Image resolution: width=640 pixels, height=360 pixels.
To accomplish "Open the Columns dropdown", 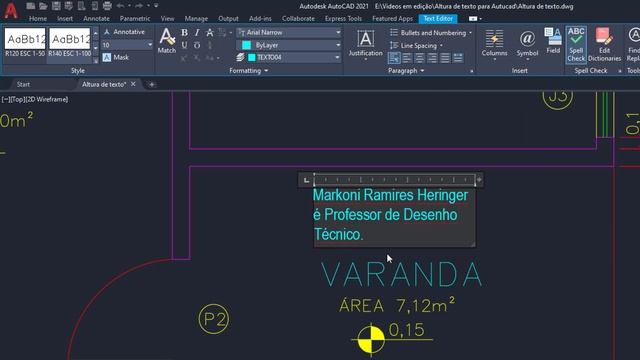I will coord(494,45).
